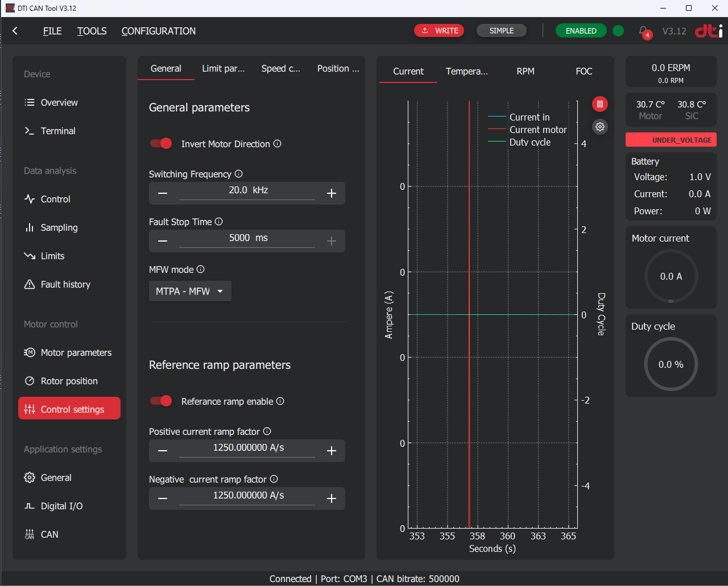Screen dimensions: 728x586
Task: Switch to the Speed c... tab
Action: coord(281,68)
